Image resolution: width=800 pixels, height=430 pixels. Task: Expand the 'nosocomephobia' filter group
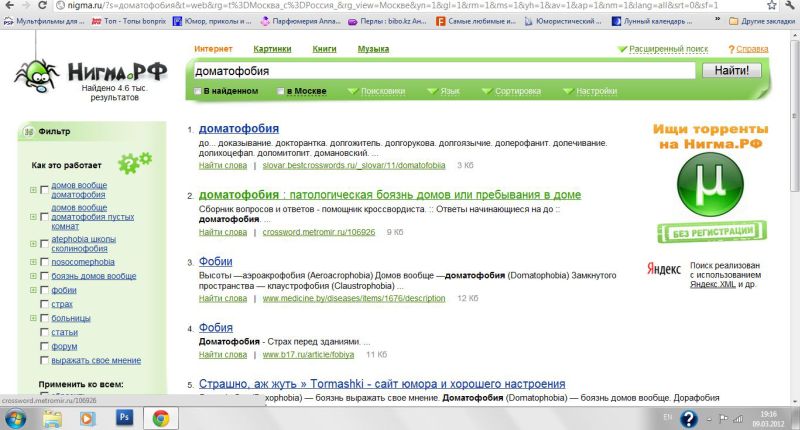click(x=33, y=262)
